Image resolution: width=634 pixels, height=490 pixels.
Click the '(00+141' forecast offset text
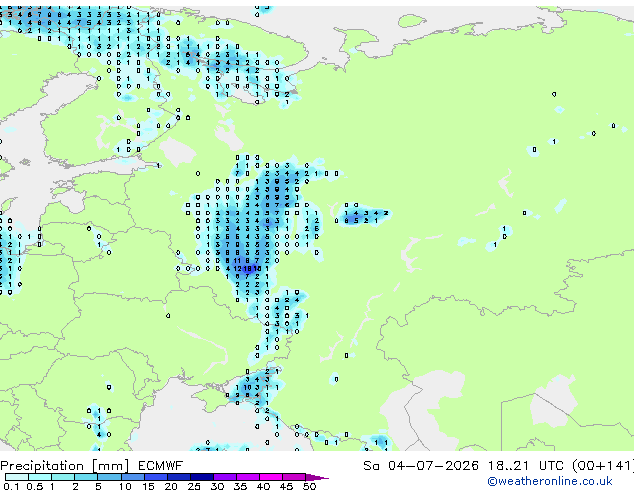(602, 465)
